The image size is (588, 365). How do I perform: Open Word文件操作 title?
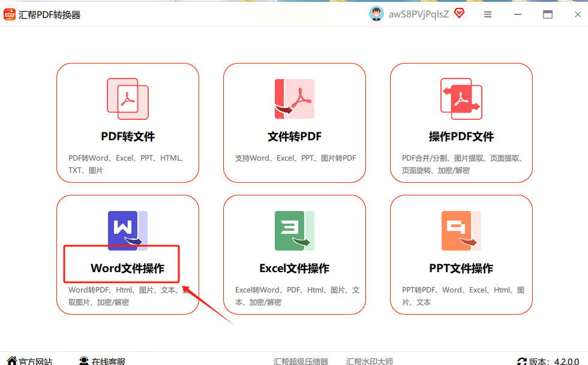point(127,269)
